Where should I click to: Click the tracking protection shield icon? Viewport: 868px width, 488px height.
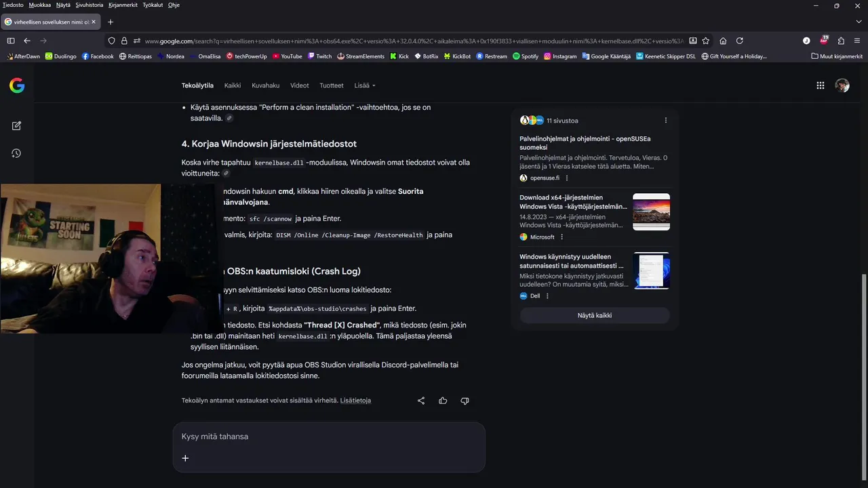112,41
